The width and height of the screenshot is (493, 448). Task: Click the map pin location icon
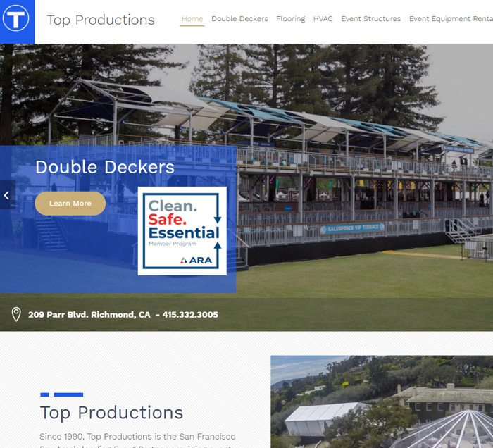pos(16,314)
